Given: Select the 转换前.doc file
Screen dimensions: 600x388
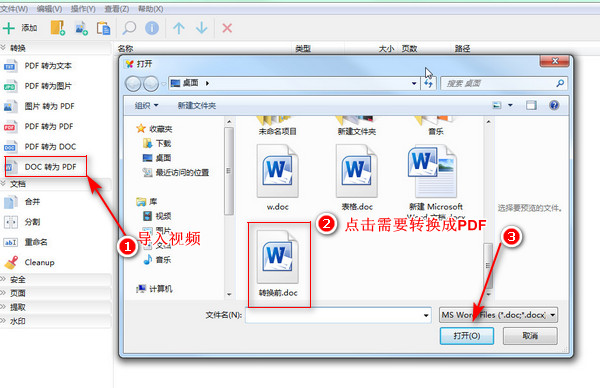Looking at the screenshot, I should [x=279, y=264].
